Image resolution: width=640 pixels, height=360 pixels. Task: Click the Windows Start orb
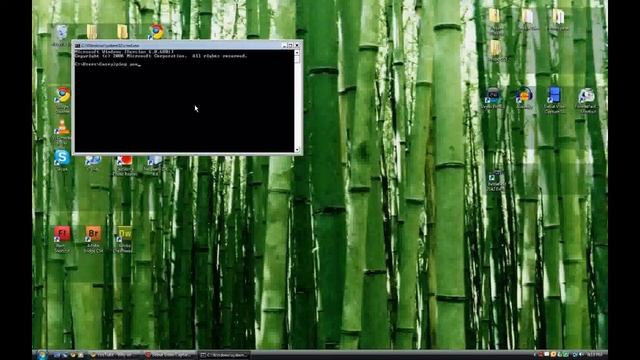click(42, 355)
